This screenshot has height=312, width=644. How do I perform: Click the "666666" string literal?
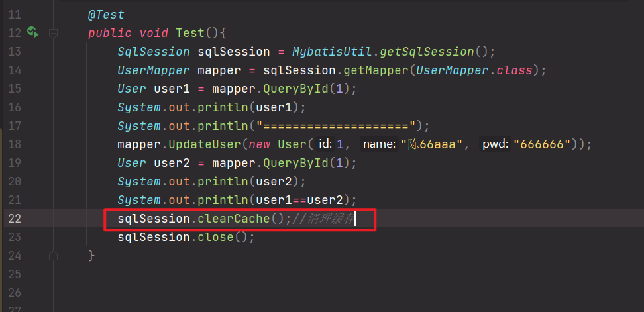(545, 144)
